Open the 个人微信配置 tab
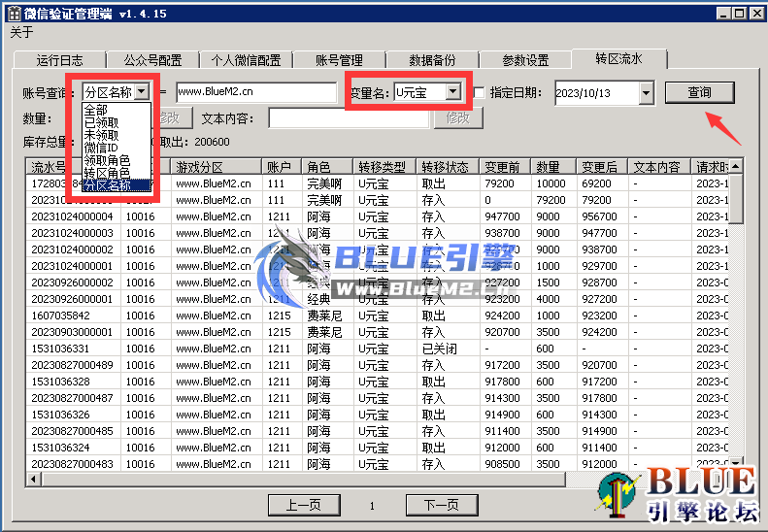The height and width of the screenshot is (532, 768). (246, 60)
